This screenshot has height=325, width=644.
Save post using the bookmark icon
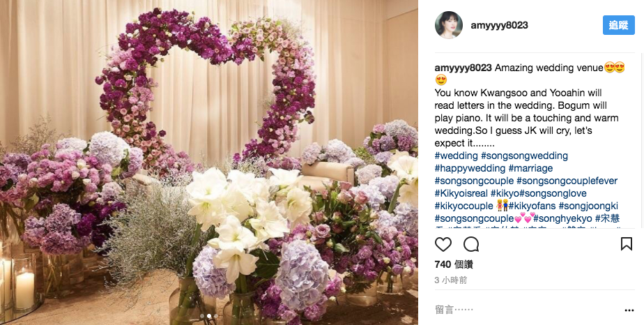click(x=626, y=244)
